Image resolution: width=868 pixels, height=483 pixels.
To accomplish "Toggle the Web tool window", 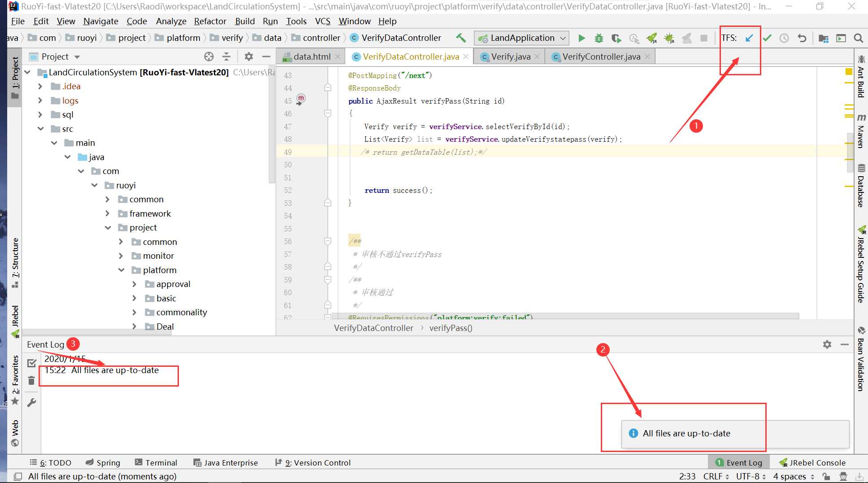I will pos(15,433).
